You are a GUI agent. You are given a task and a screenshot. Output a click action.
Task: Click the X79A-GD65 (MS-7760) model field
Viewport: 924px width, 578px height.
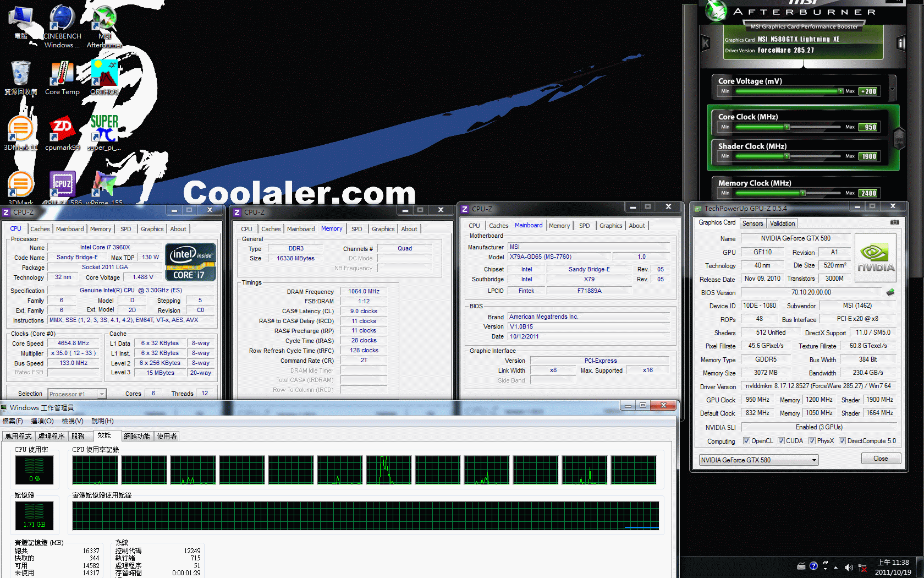[x=559, y=257]
